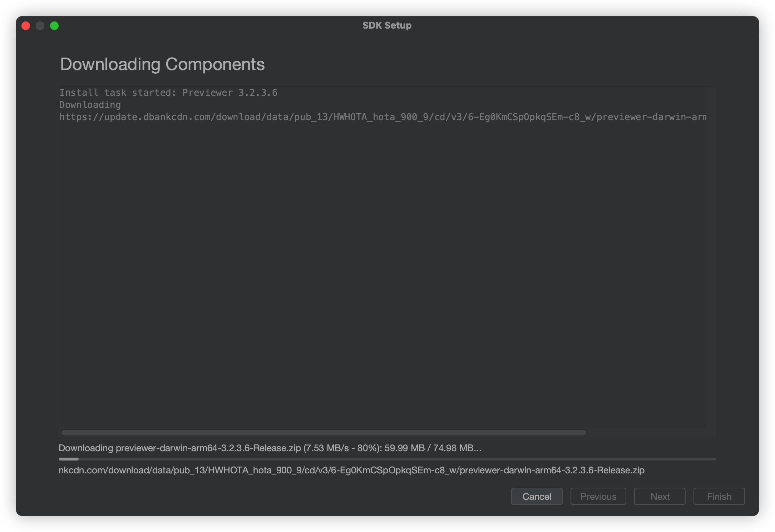
Task: Click the Cancel button
Action: point(537,496)
